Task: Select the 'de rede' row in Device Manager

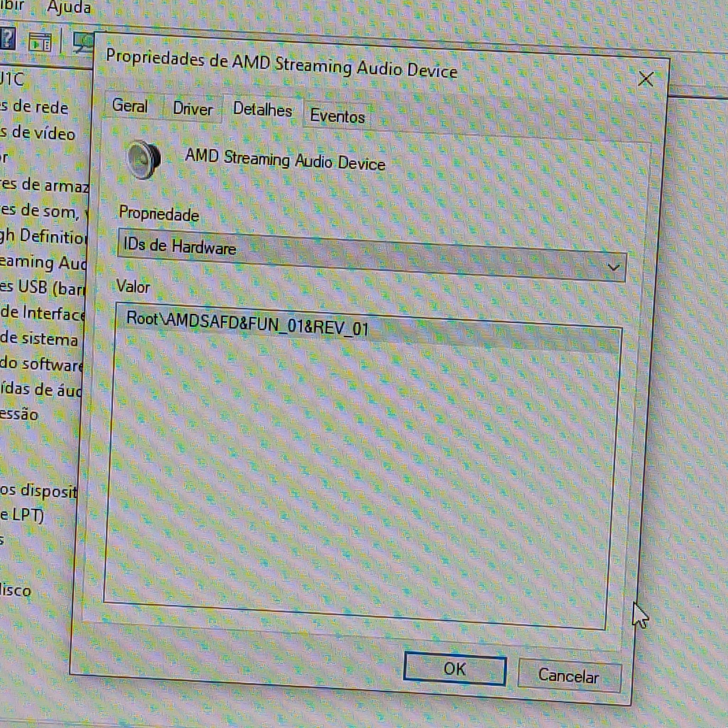Action: [34, 107]
